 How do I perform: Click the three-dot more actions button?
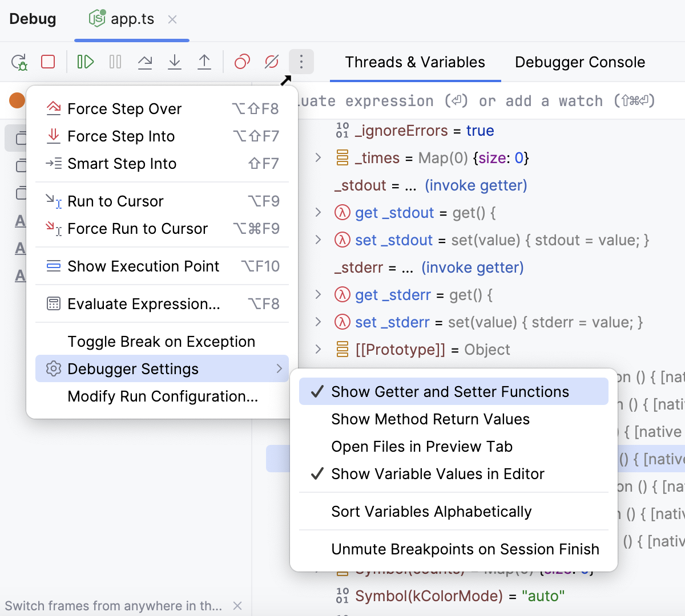pos(301,62)
